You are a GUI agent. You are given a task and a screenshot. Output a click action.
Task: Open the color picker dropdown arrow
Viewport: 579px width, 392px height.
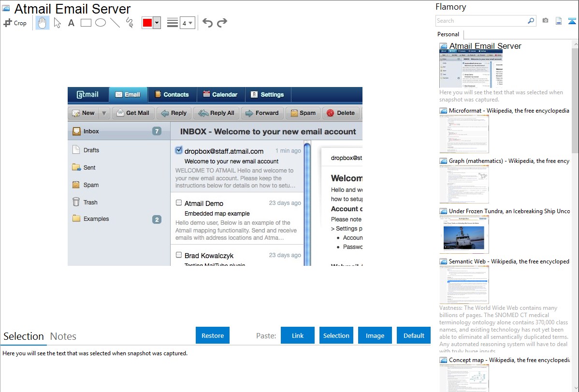tap(157, 23)
